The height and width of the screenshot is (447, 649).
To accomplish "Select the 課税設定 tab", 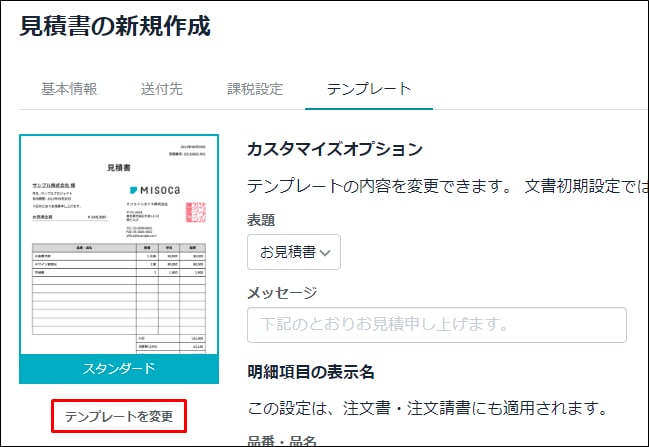I will pyautogui.click(x=255, y=89).
